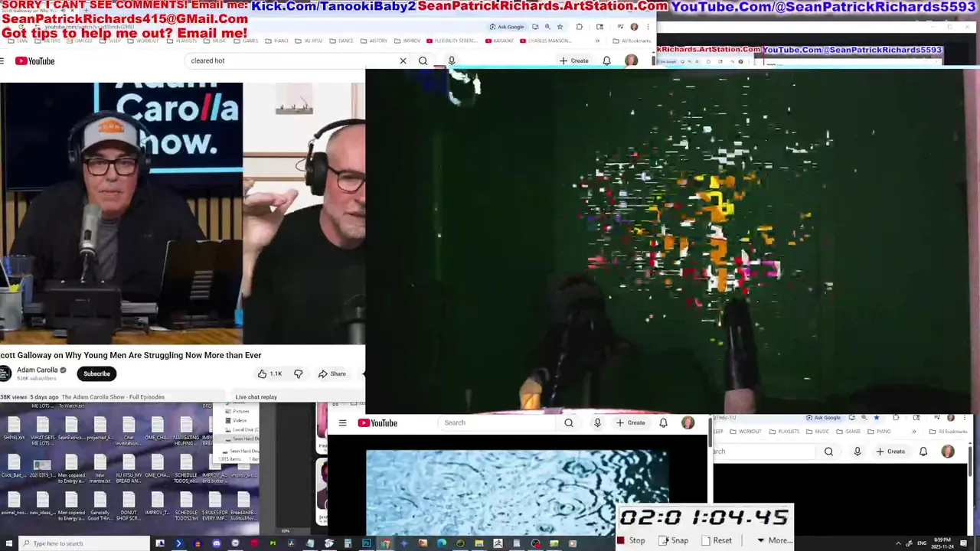This screenshot has width=980, height=551.
Task: Open Adam Carolla channel name
Action: coord(38,370)
